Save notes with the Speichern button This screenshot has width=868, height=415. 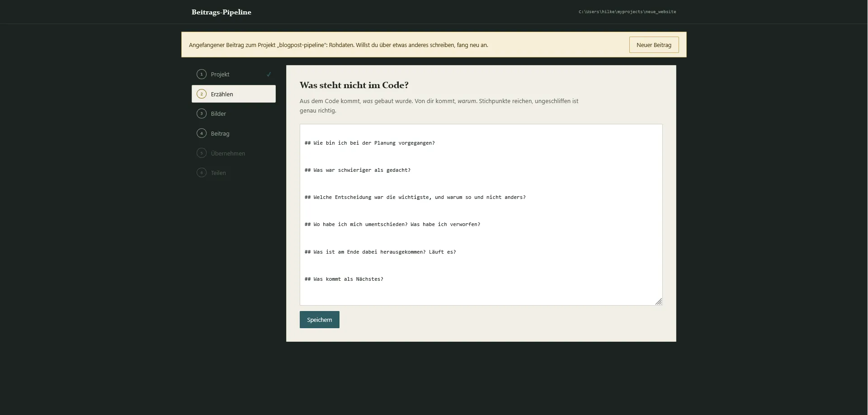319,320
